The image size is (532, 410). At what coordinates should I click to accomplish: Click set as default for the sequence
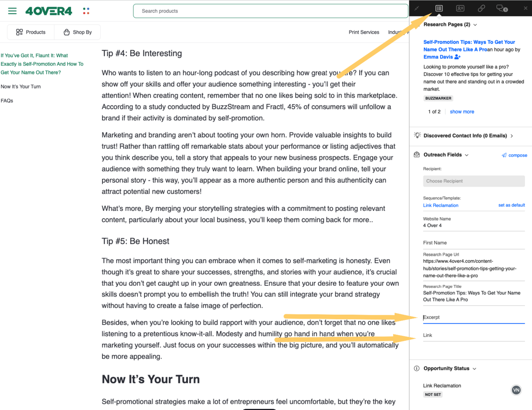[512, 205]
